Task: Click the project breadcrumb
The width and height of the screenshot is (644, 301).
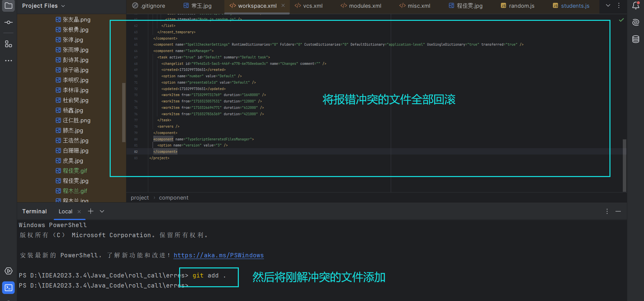Action: [x=140, y=198]
